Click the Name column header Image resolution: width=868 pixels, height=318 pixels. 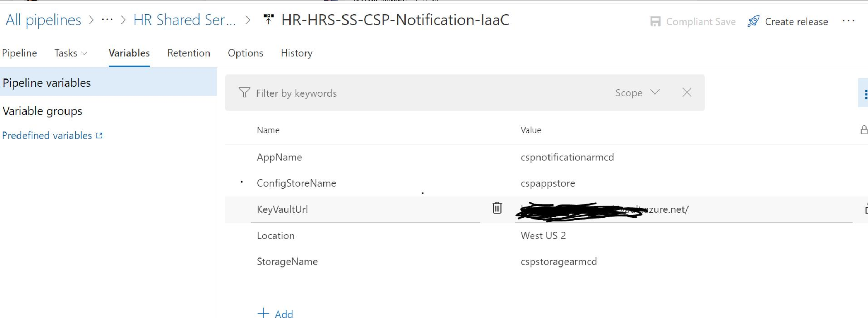click(268, 130)
